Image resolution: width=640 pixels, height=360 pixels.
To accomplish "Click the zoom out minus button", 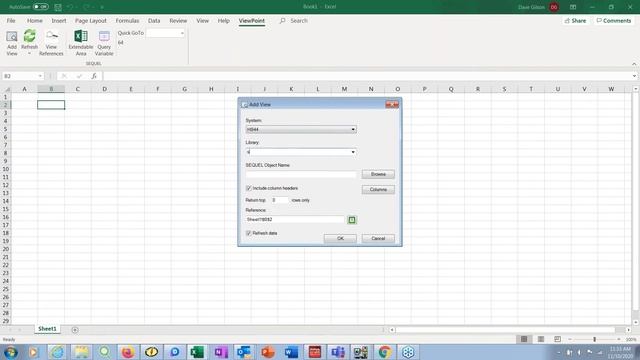I will coord(570,339).
